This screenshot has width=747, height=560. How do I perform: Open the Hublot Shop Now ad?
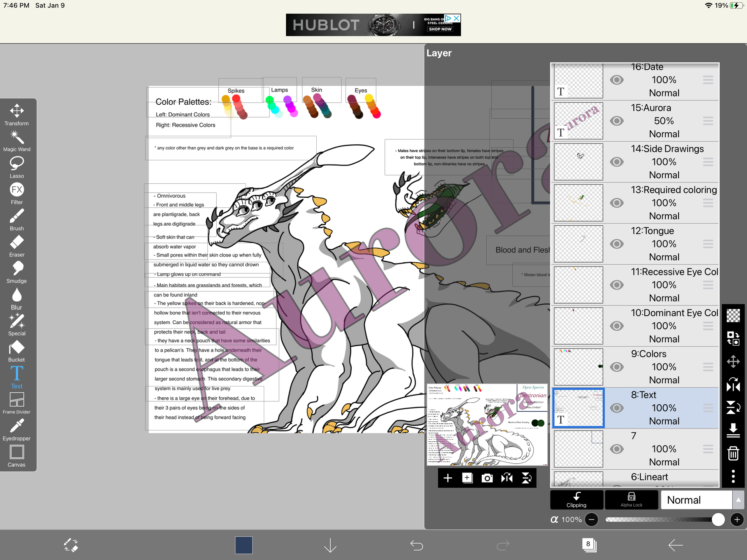440,29
